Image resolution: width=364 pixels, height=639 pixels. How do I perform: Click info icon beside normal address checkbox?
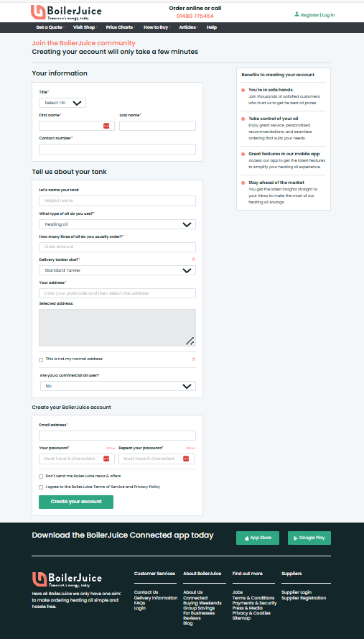[193, 359]
